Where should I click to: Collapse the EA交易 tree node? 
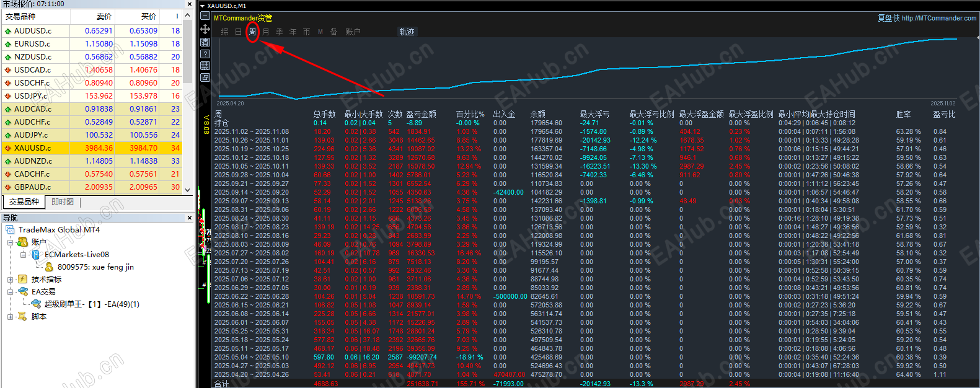11,292
